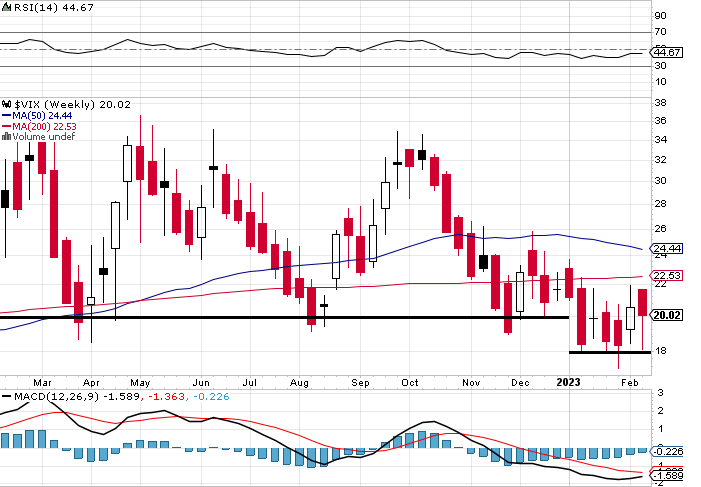Click the 44.67 RSI value tag
This screenshot has width=701, height=487.
click(x=667, y=52)
